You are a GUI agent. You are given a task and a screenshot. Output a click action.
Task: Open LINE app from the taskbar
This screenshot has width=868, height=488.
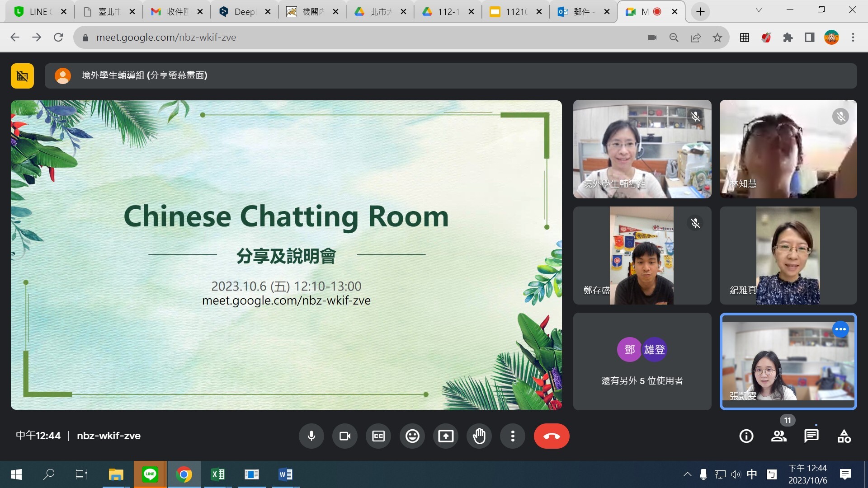pyautogui.click(x=150, y=474)
